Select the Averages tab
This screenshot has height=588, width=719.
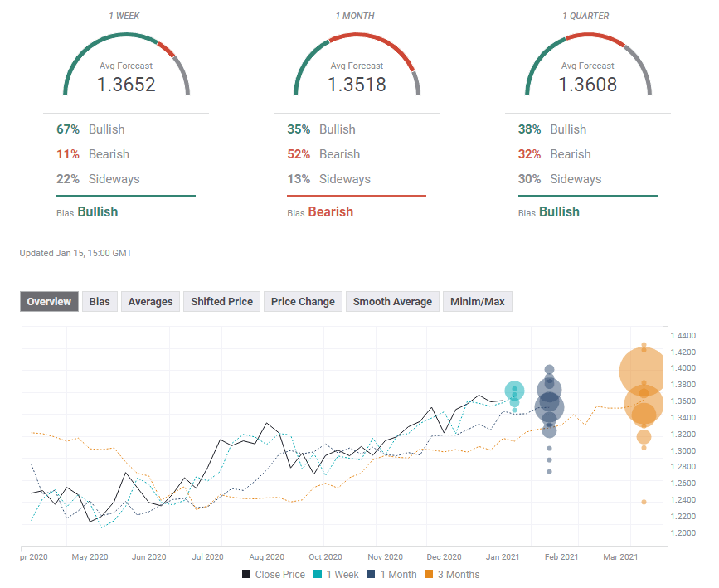coord(150,302)
